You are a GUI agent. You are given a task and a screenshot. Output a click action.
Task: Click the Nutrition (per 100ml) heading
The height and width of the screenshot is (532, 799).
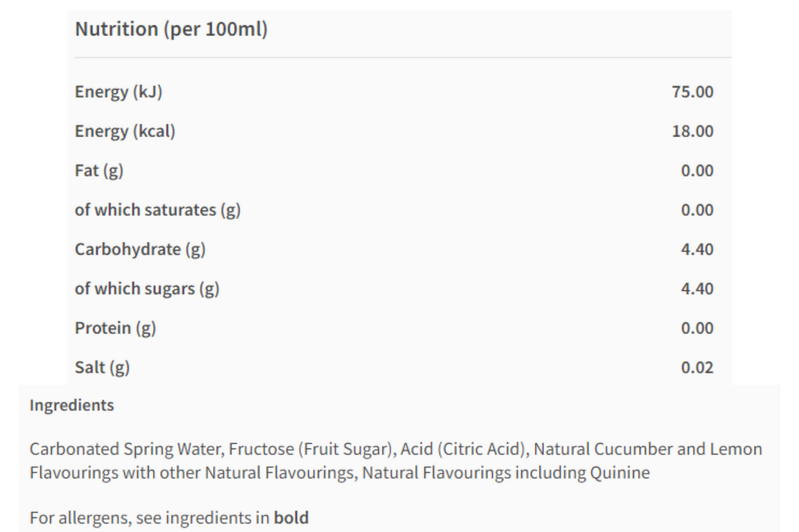171,29
